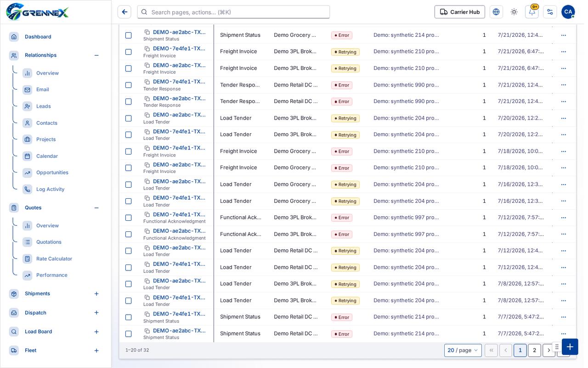The height and width of the screenshot is (368, 588).
Task: Tick the DEMO-ae2abc Load Tender 7/20 row checkbox
Action: click(129, 118)
